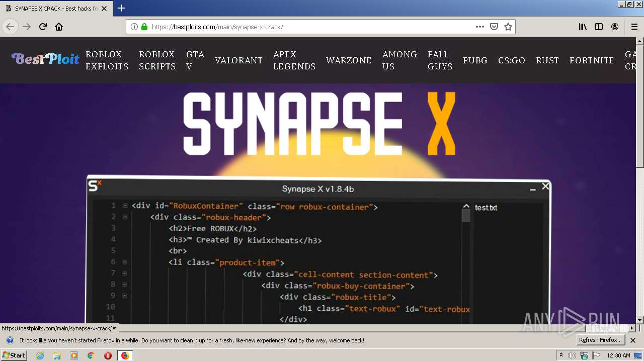Launch Internet Explorer from taskbar
This screenshot has width=644, height=362.
tap(40, 355)
